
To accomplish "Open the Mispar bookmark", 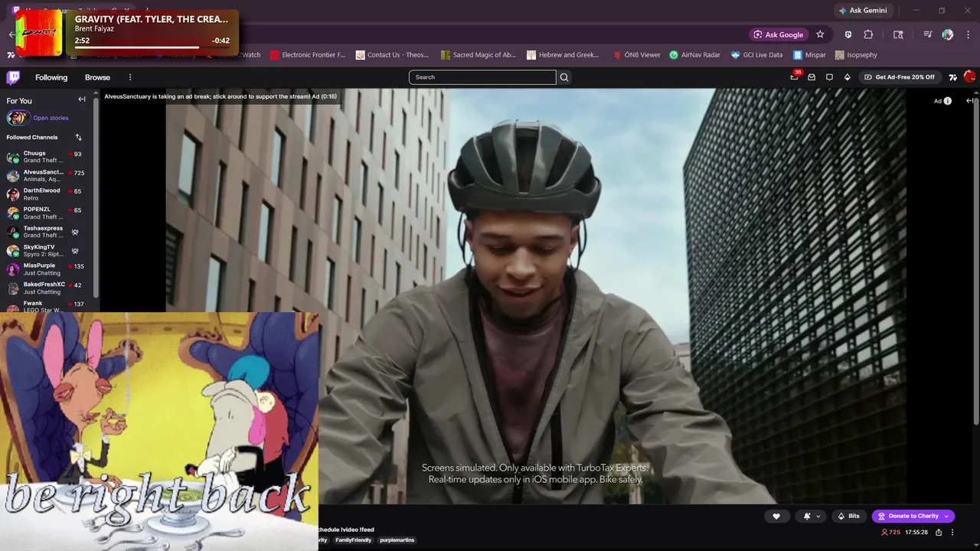I will (x=810, y=55).
